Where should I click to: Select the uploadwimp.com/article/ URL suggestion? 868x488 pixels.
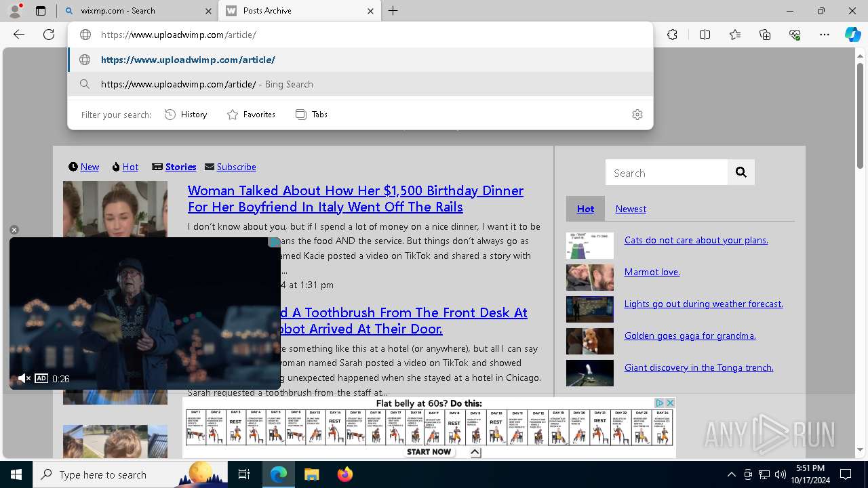coord(360,60)
